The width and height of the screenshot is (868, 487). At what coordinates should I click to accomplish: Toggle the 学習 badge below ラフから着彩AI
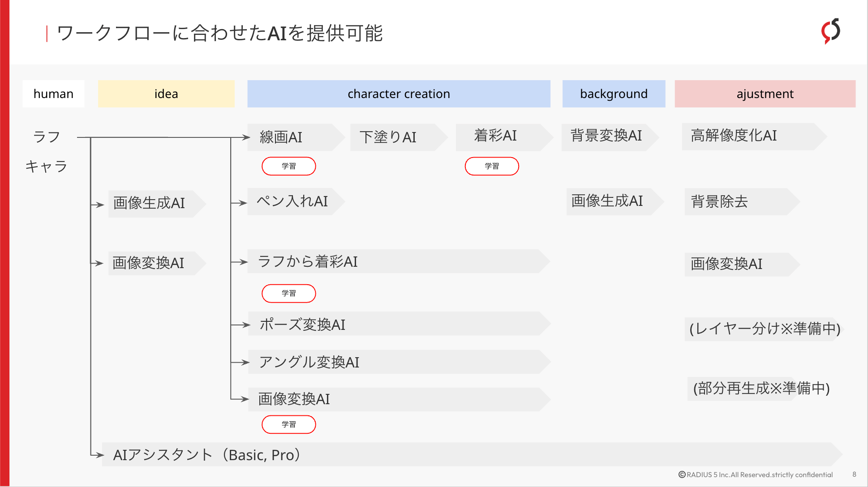tap(288, 293)
